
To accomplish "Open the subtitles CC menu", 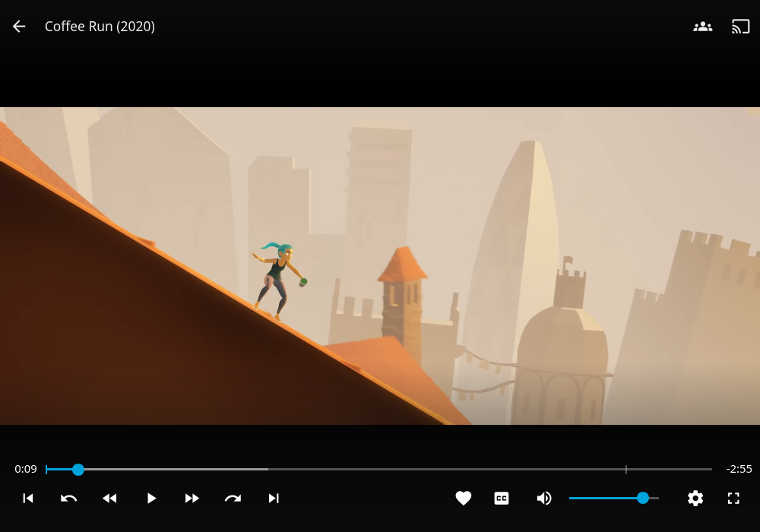I will coord(502,498).
